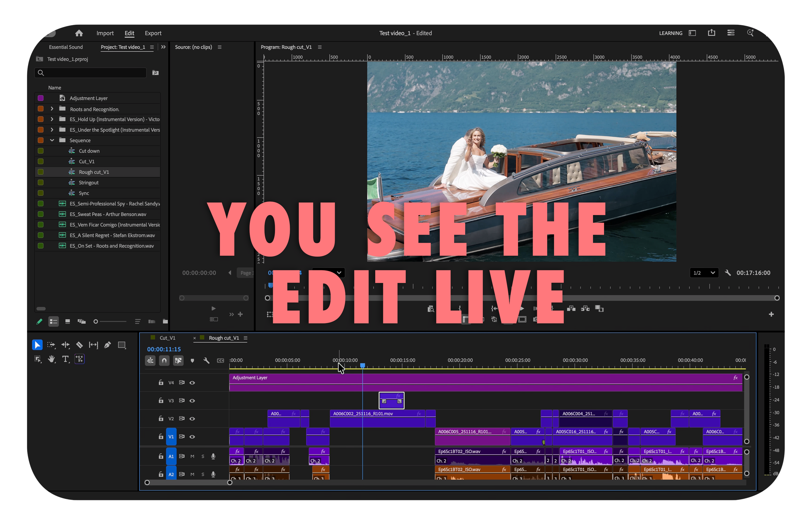The width and height of the screenshot is (812, 525).
Task: Select the Type tool
Action: tap(65, 359)
